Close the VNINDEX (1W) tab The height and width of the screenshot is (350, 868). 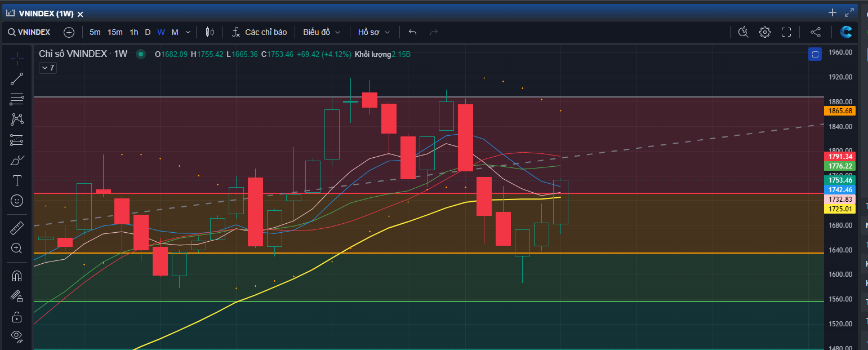point(81,14)
